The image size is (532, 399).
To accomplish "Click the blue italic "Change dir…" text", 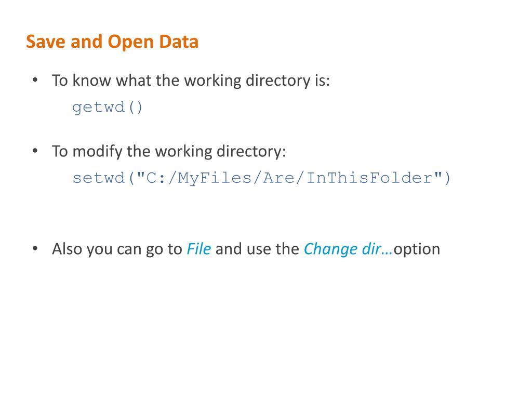I will (348, 249).
